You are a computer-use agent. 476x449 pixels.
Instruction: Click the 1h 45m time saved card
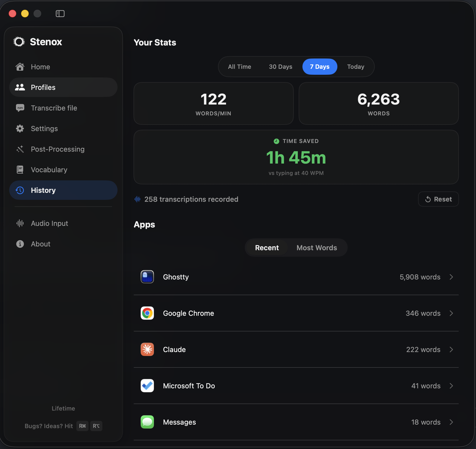(296, 157)
